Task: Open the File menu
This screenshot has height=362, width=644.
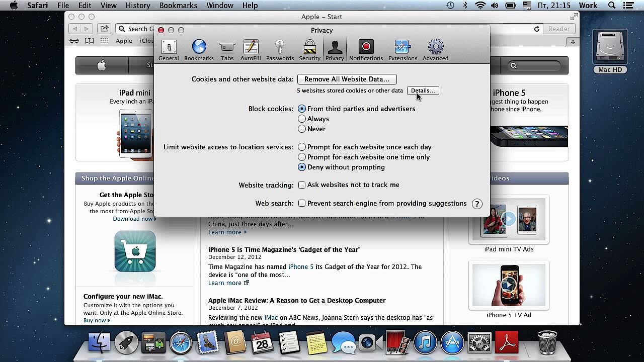Action: (63, 6)
